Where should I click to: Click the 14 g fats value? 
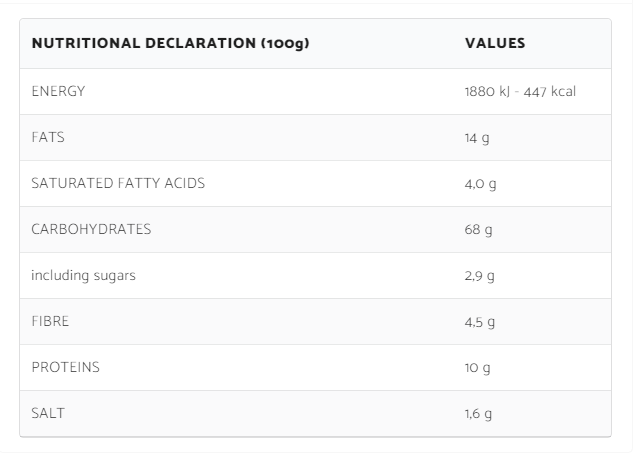(x=477, y=138)
